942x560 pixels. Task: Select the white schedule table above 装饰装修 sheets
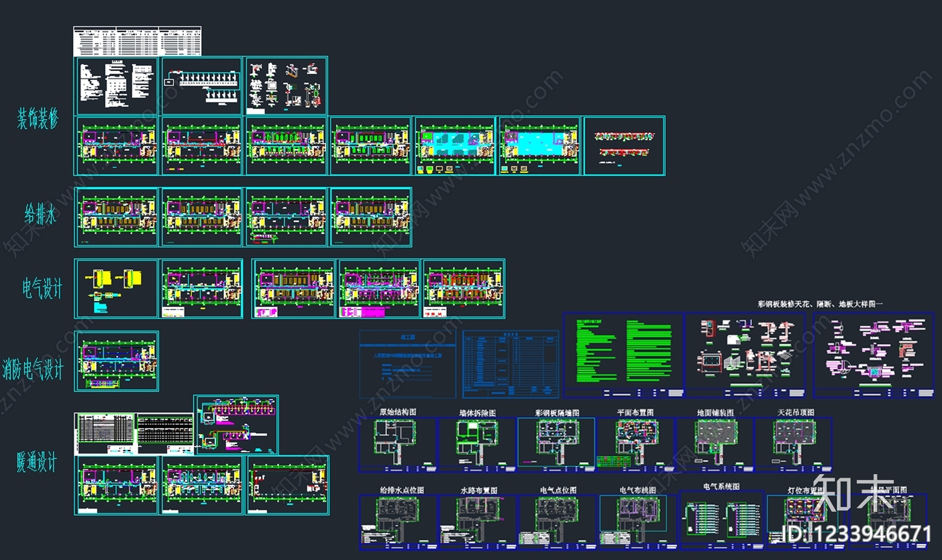(x=137, y=41)
